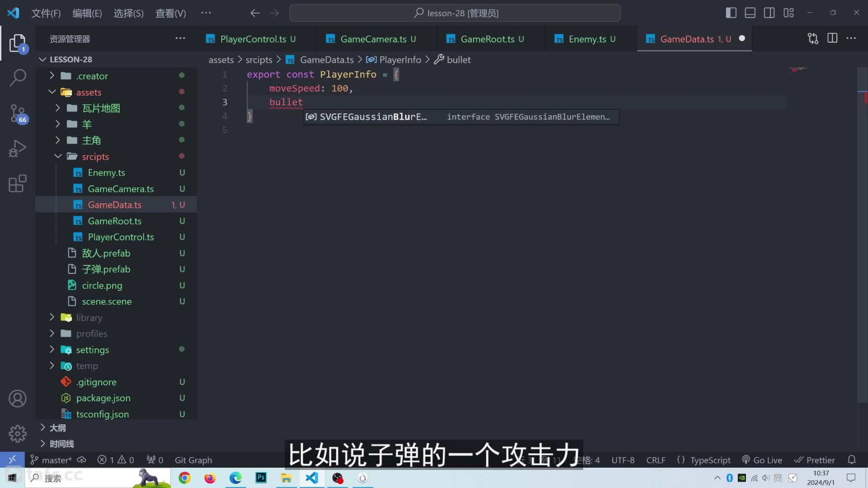Open the Run and Debug view

(x=18, y=148)
